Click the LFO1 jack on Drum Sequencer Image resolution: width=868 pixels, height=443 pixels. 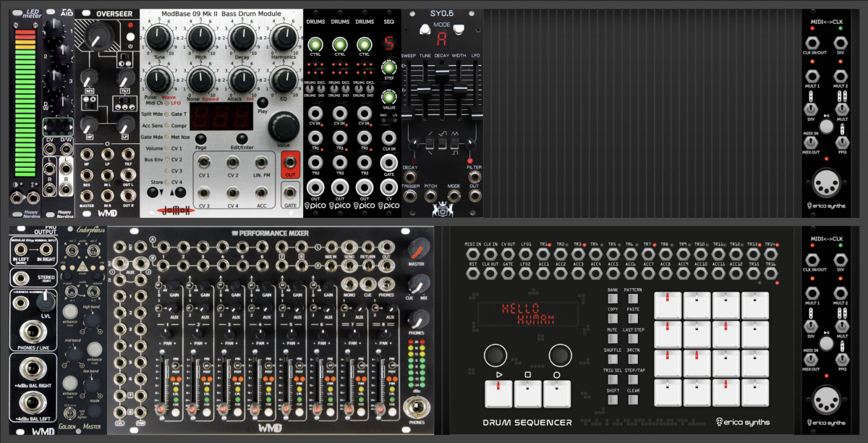click(x=526, y=256)
